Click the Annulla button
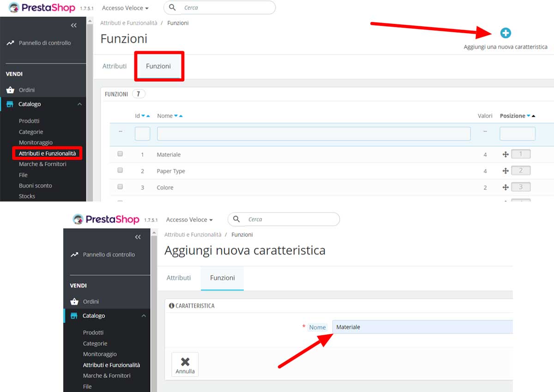Screen dimensions: 554x392 185,364
